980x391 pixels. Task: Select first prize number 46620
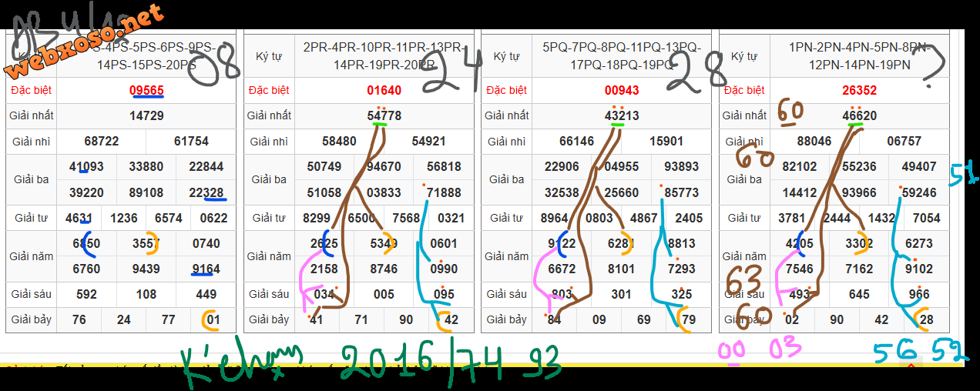(x=859, y=116)
